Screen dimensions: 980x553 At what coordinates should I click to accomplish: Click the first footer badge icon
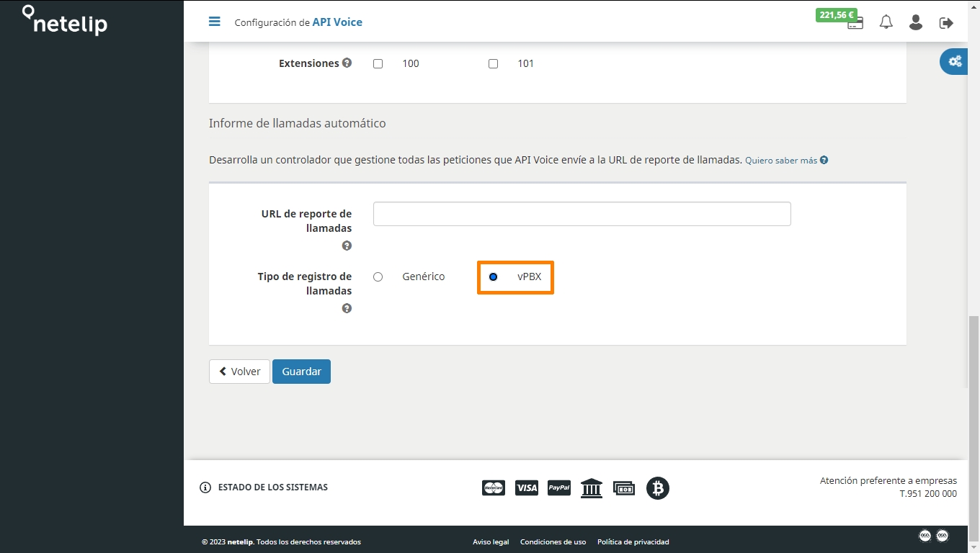[x=925, y=536]
